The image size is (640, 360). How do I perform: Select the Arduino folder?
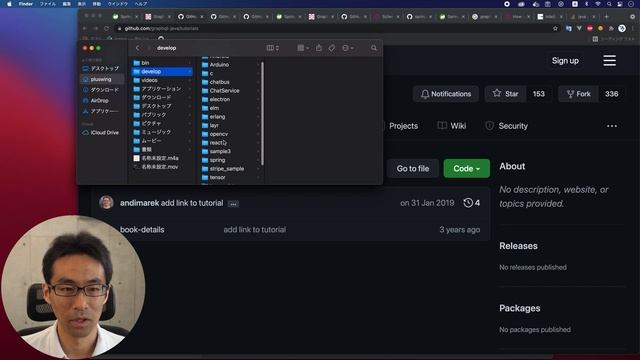[x=230, y=64]
